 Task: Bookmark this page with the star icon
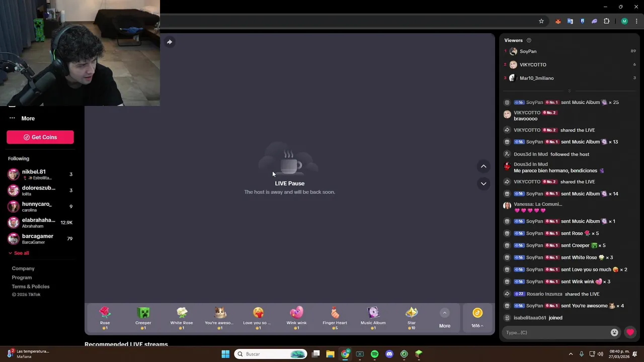[x=541, y=21]
